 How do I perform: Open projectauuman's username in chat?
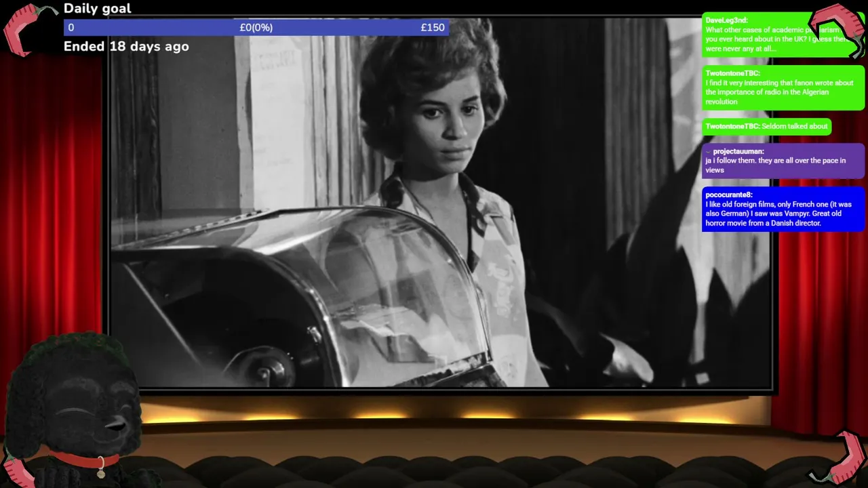(x=738, y=152)
